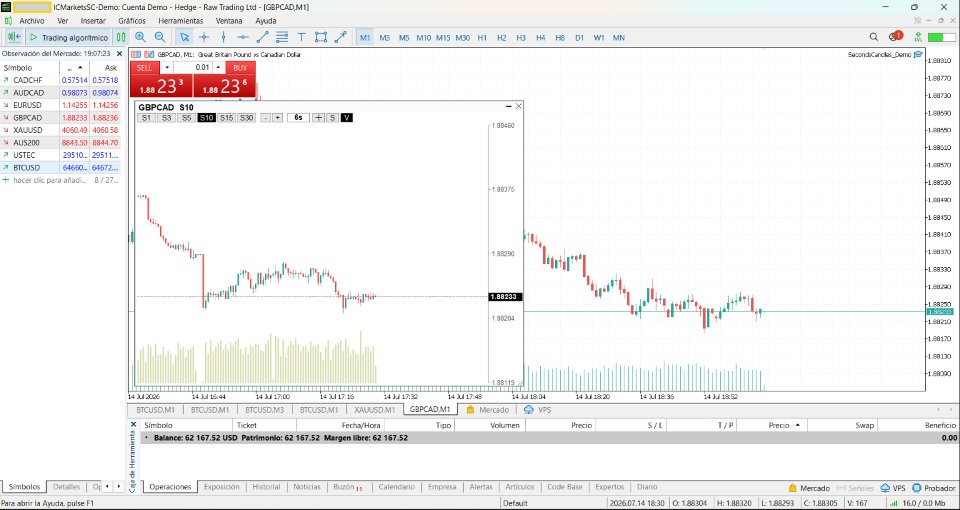Screen dimensions: 960x510
Task: Toggle the S button in seconds panel
Action: (332, 118)
